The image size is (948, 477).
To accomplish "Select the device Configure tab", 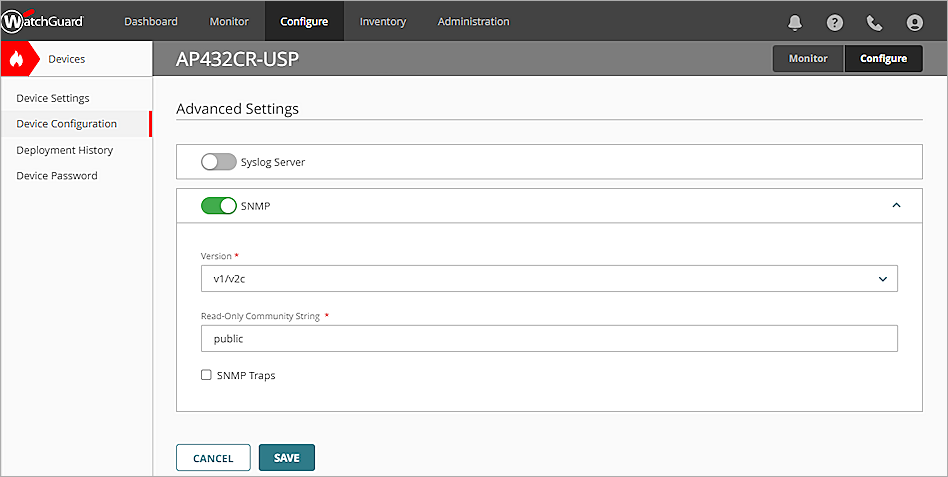I will (883, 59).
